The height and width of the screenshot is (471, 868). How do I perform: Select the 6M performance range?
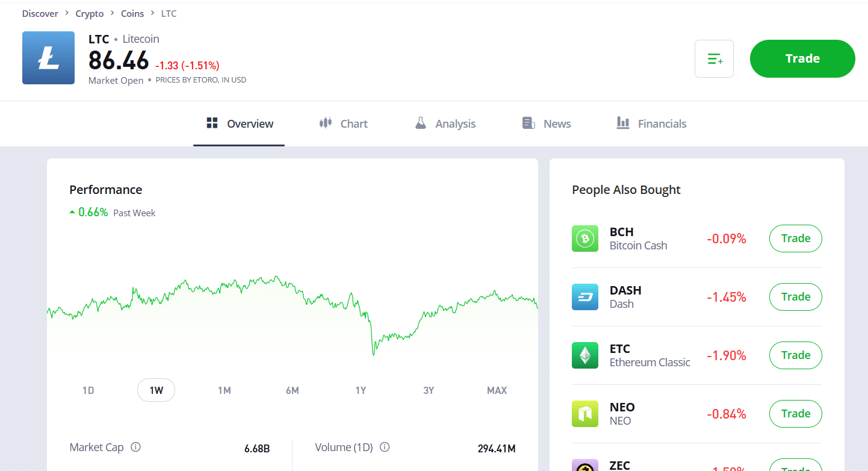coord(293,390)
